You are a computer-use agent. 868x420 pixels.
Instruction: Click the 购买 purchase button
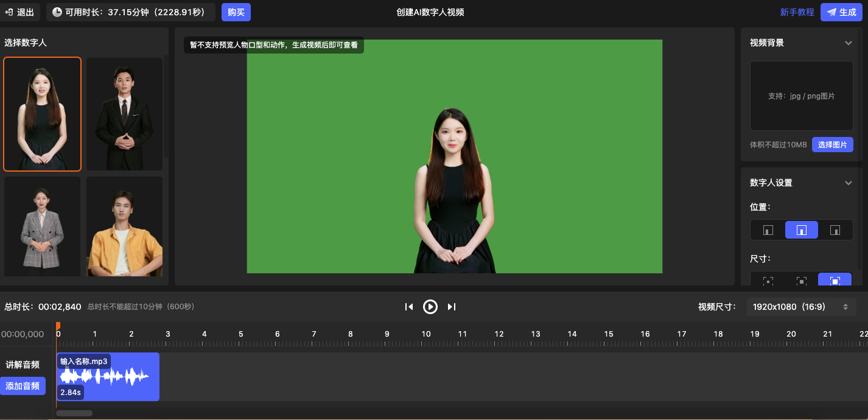coord(236,12)
